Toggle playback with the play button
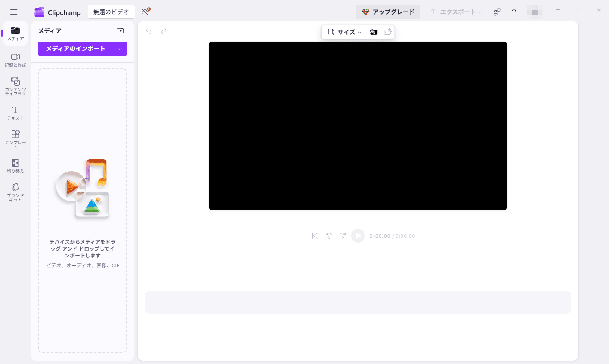The height and width of the screenshot is (364, 609). pyautogui.click(x=358, y=236)
